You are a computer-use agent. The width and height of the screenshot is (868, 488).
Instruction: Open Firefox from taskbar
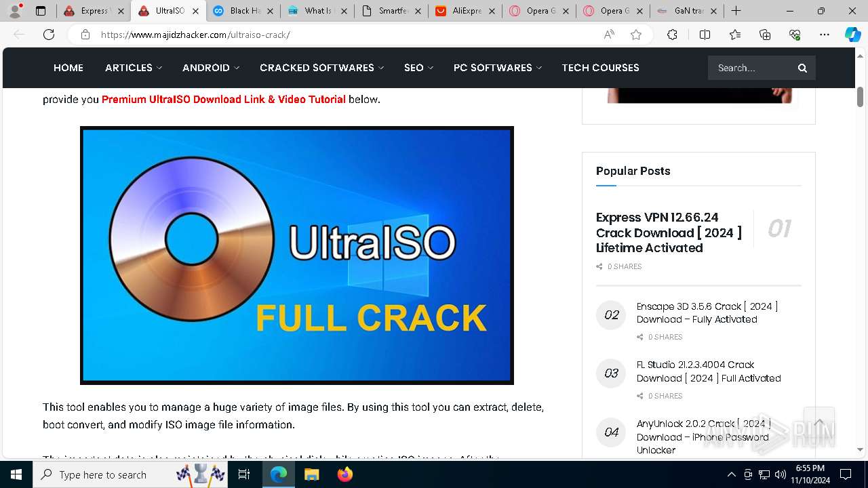tap(344, 474)
